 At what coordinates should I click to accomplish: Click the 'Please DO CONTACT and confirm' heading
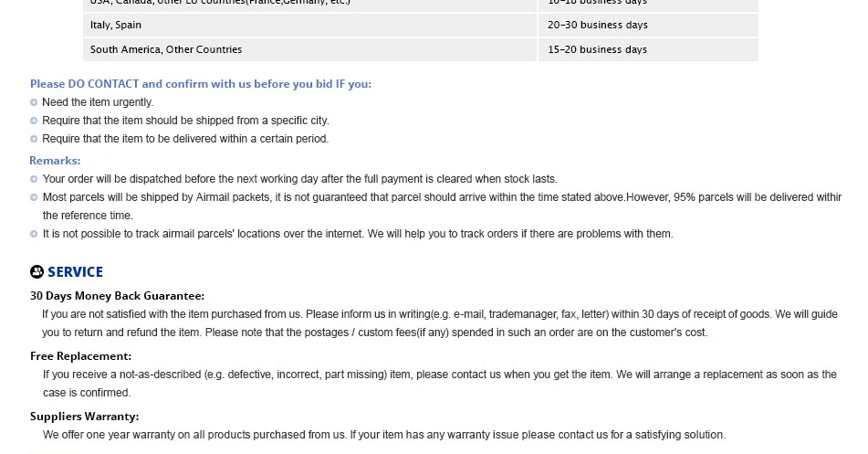click(x=201, y=84)
